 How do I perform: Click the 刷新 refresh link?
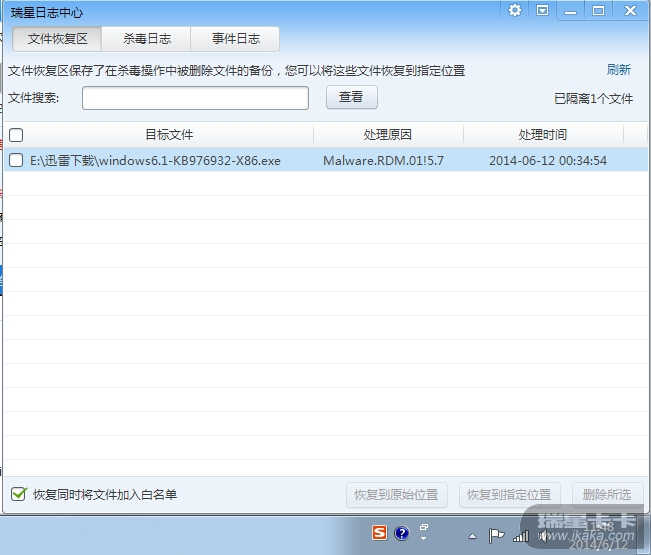coord(619,70)
